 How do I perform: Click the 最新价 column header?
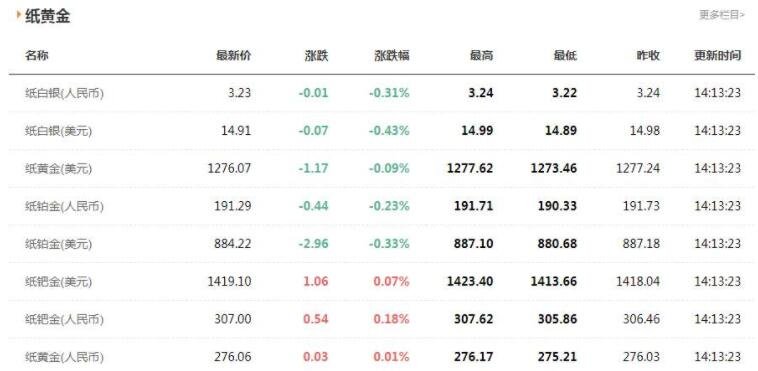pyautogui.click(x=233, y=56)
